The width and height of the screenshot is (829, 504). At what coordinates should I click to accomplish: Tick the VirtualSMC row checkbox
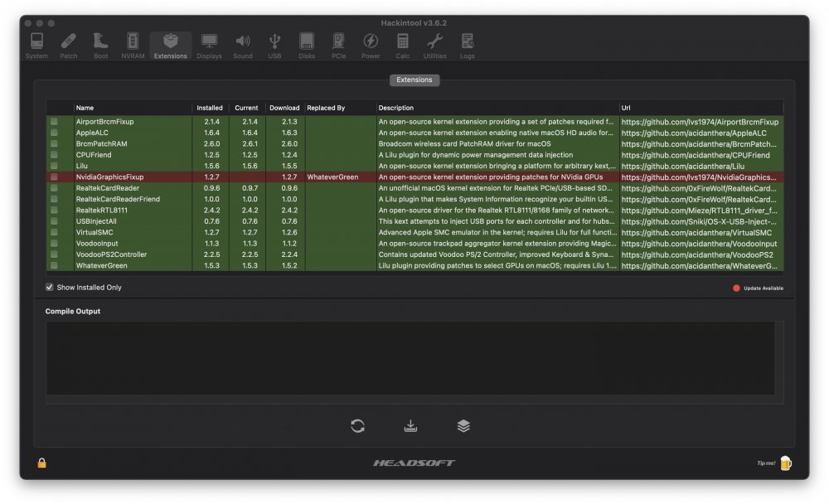tap(54, 232)
